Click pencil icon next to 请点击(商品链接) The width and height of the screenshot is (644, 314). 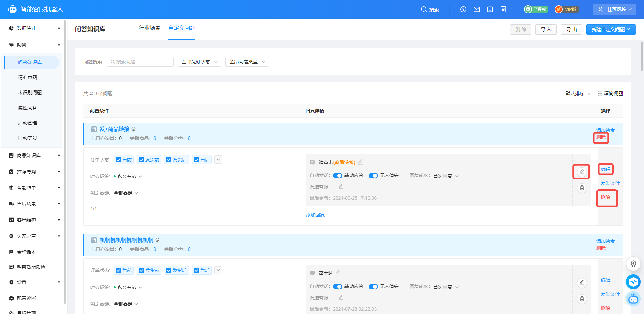point(361,162)
